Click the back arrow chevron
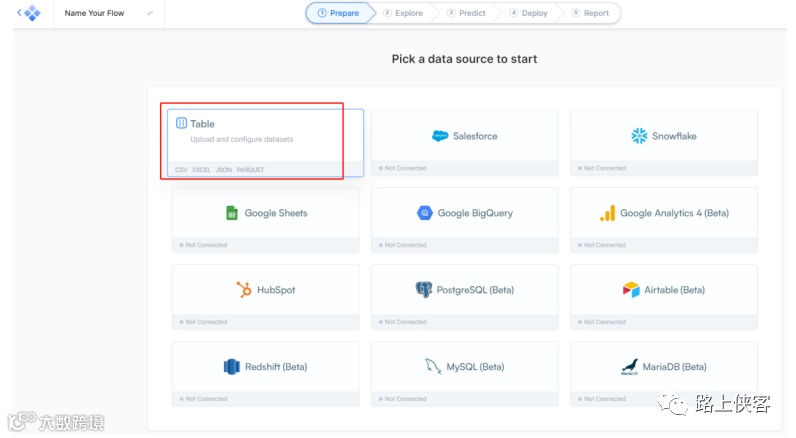Screen dimensions: 796x438 point(19,12)
